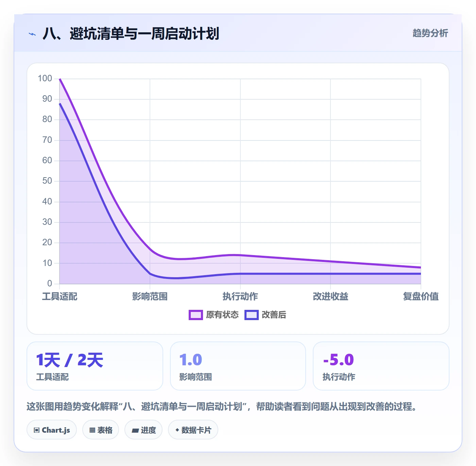Toggle the 原有状态 legend color box

coord(195,315)
